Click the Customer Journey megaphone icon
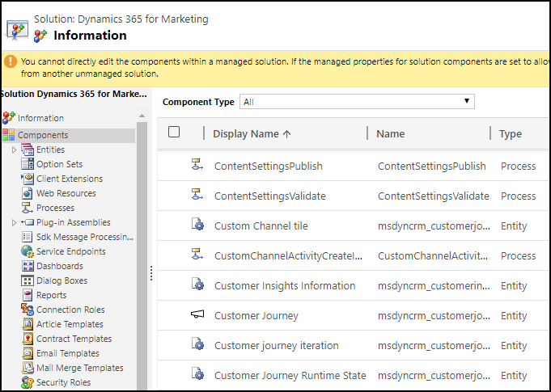Screen dimensions: 551x392 [x=197, y=314]
